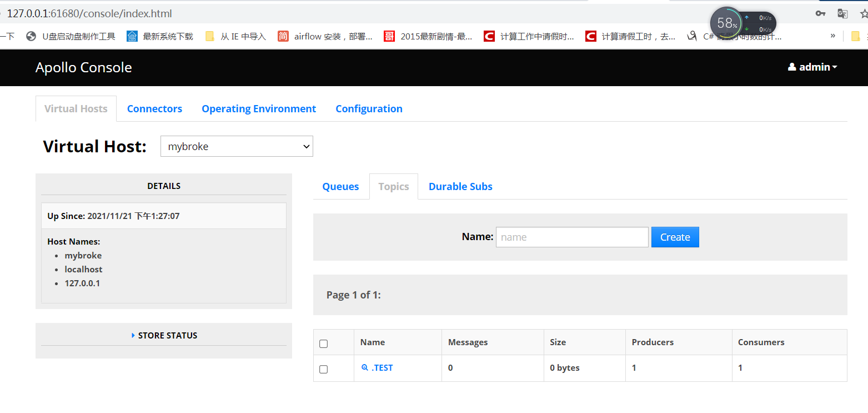Toggle the select-all checkbox in table header
Viewport: 868px width, 413px height.
pyautogui.click(x=324, y=344)
